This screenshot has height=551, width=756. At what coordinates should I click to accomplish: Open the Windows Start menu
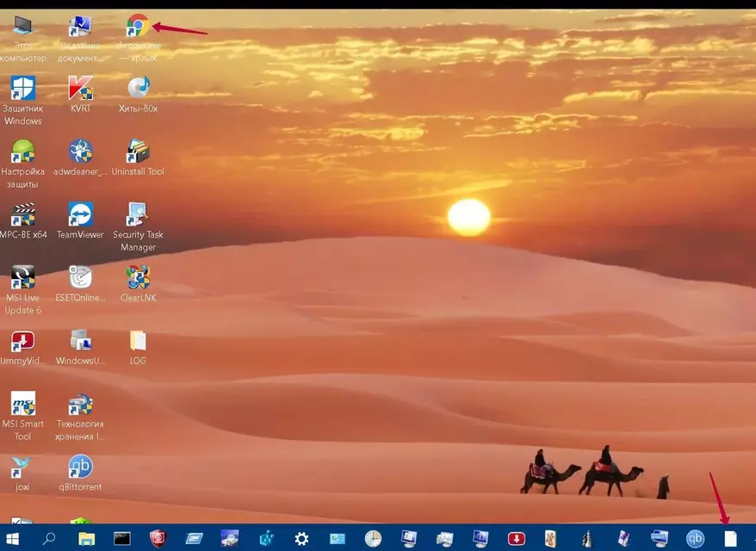(12, 538)
